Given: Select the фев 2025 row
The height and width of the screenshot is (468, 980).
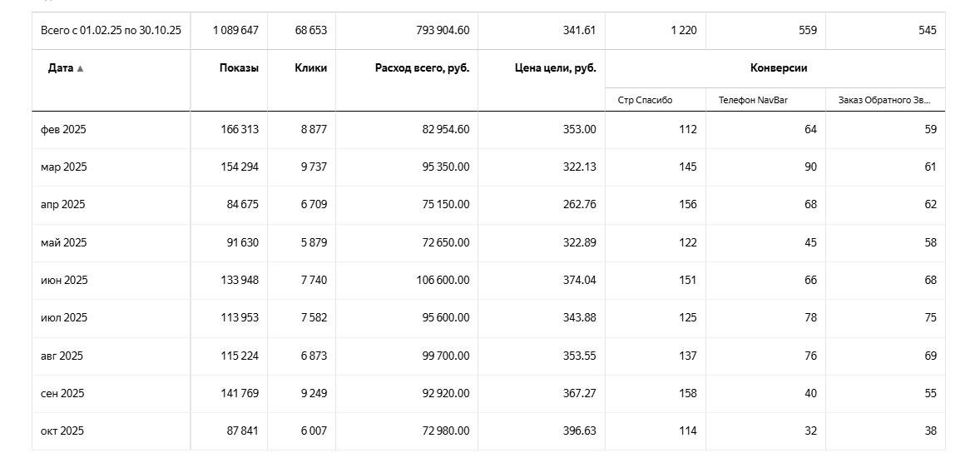Looking at the screenshot, I should 63,130.
